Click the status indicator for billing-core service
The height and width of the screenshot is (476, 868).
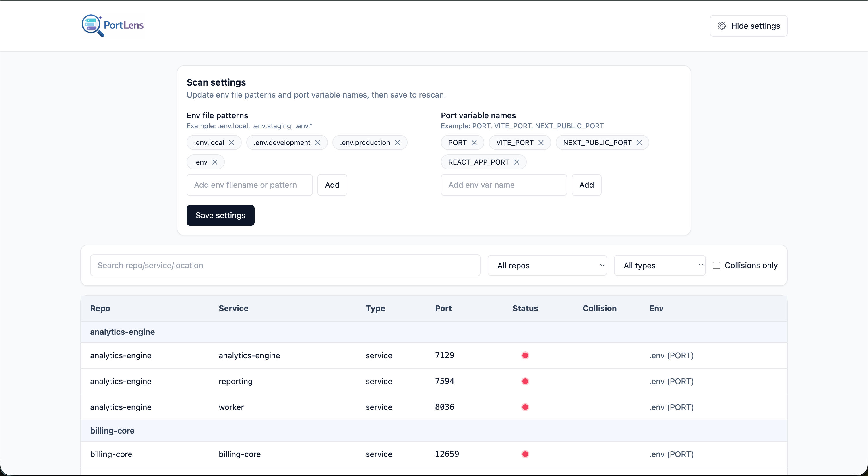525,454
